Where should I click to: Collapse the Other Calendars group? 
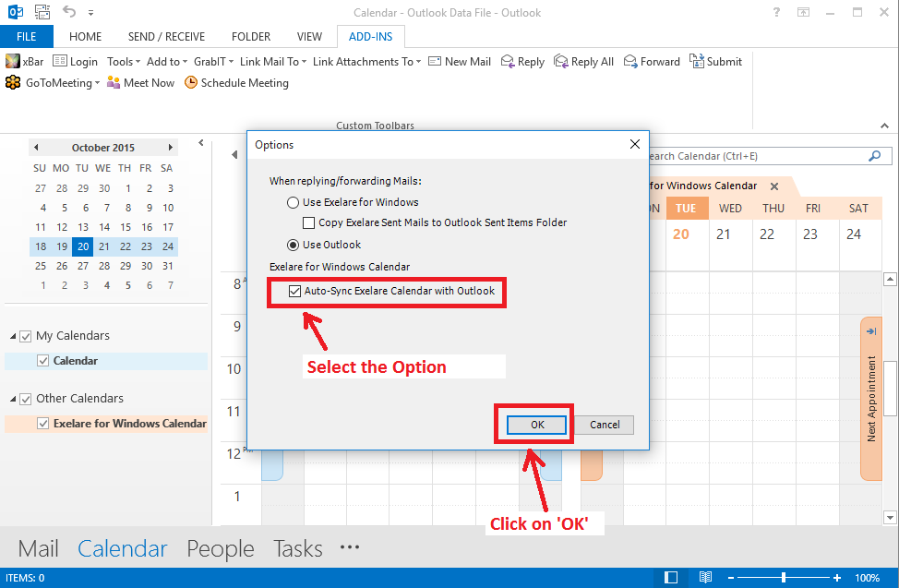[13, 399]
